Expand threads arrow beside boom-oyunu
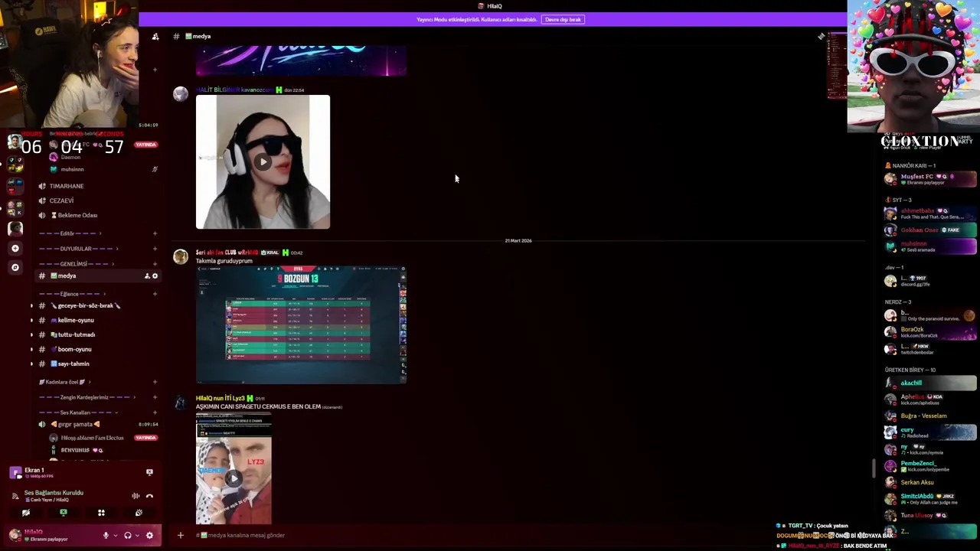 point(31,349)
